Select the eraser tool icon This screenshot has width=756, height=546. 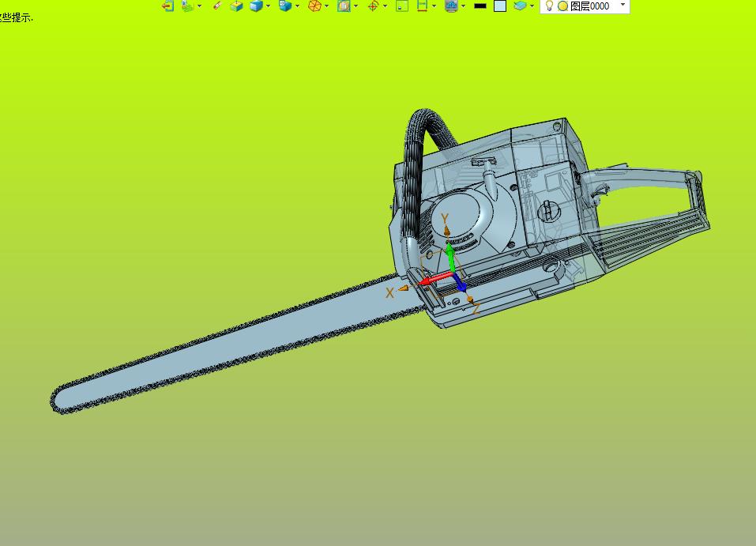tap(217, 6)
